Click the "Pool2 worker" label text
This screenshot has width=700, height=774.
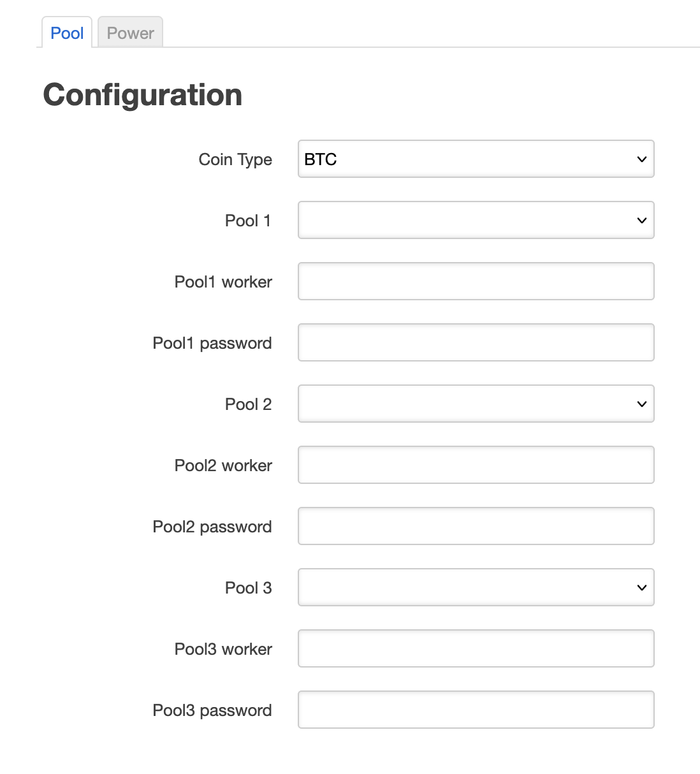[223, 465]
